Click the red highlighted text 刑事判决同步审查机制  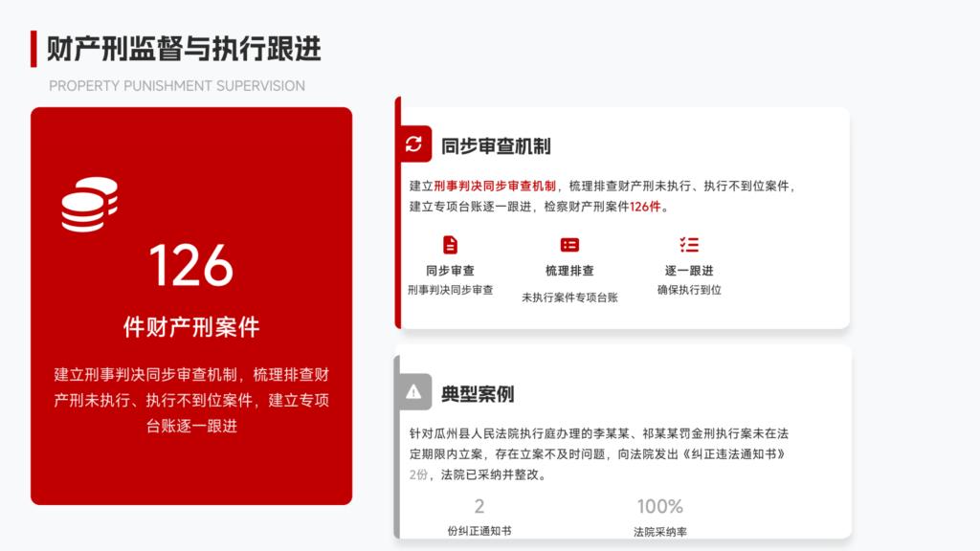[x=495, y=186]
